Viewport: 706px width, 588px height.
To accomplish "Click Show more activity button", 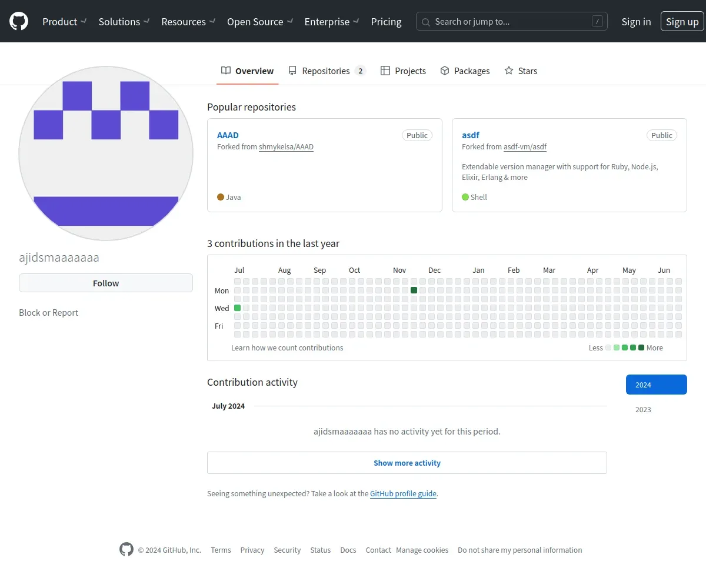I will (x=407, y=463).
